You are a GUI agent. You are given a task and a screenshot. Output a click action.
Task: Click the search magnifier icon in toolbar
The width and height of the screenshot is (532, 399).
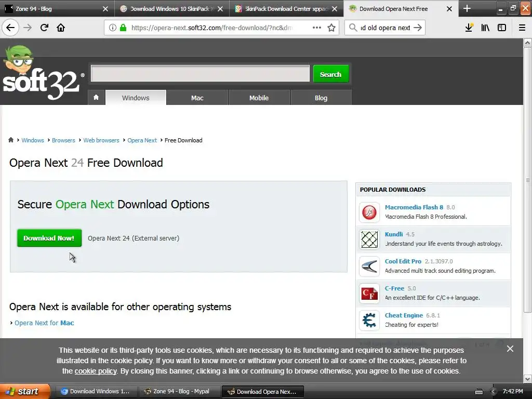click(353, 28)
